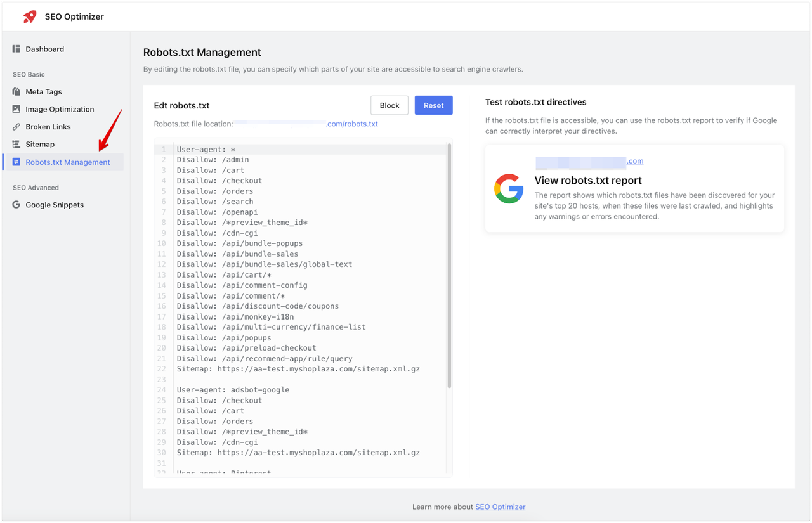Screen dimensions: 812x523
Task: Click the Image Optimization picture icon
Action: 16,109
